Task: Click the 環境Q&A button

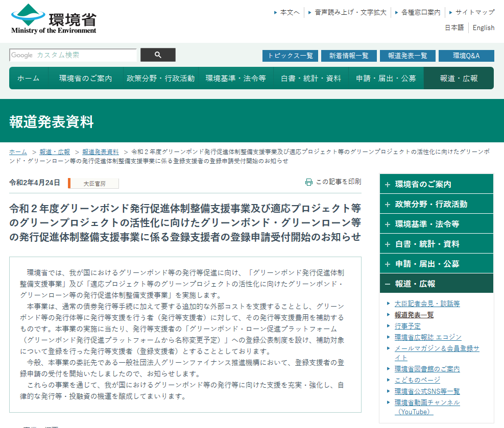Action: click(466, 56)
